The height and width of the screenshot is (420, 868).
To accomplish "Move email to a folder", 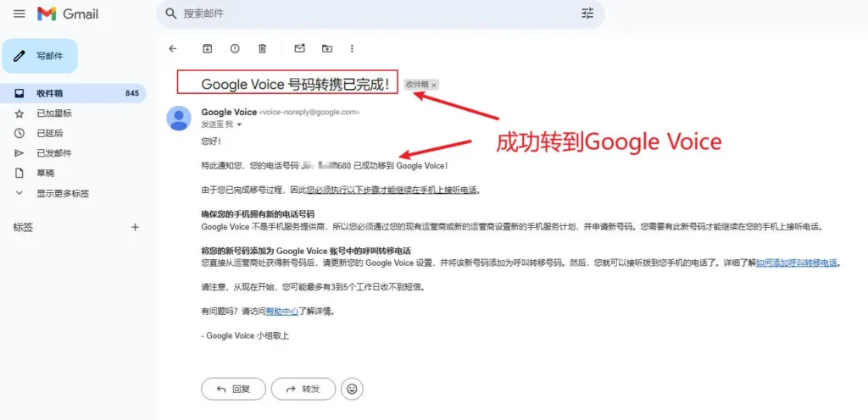I will 327,48.
